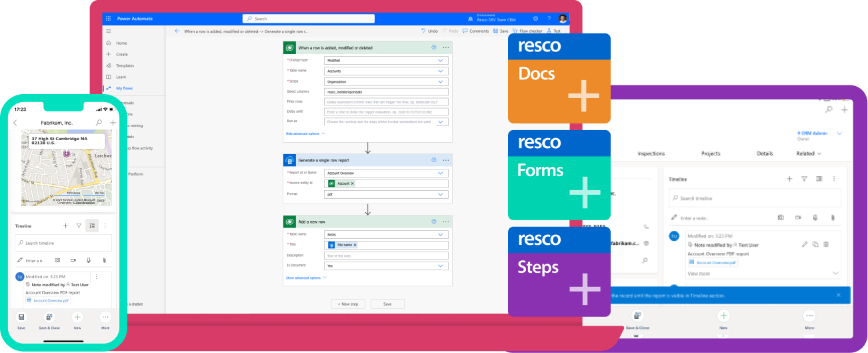Click Test in the flow toolbar
Viewport: 868px width, 353px height.
554,31
